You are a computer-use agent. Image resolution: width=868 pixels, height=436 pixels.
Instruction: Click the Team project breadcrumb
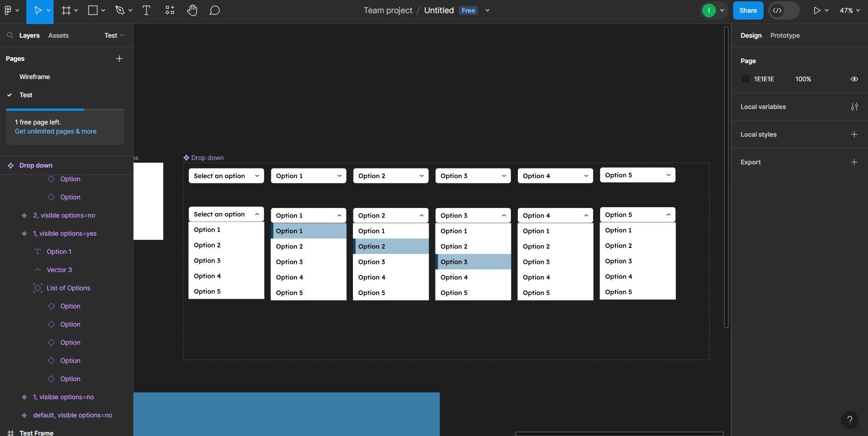coord(388,10)
